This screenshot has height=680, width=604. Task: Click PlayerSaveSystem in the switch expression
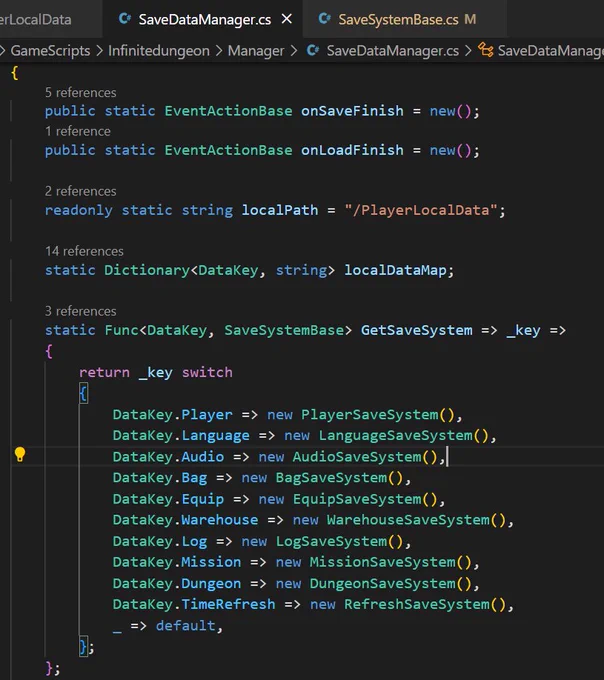tap(370, 415)
